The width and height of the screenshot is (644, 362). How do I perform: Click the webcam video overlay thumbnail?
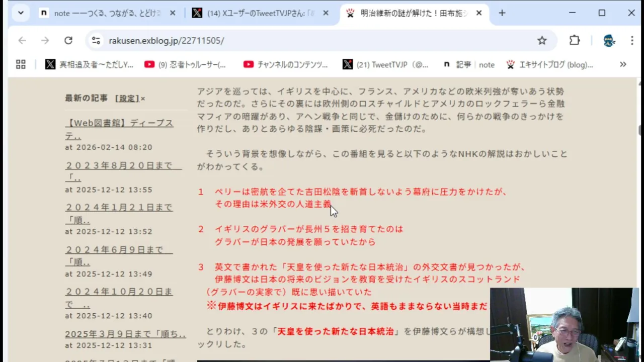pyautogui.click(x=565, y=325)
